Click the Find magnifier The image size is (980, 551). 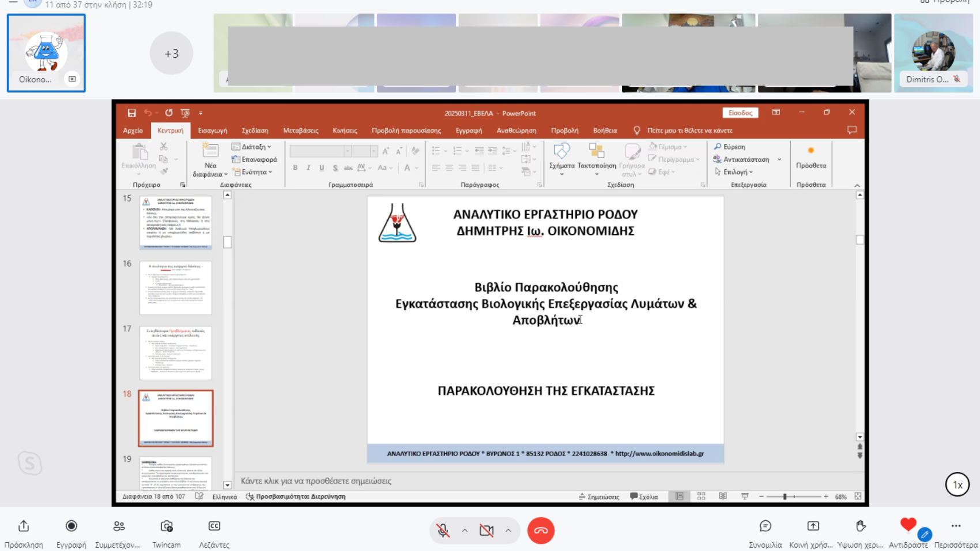click(718, 146)
